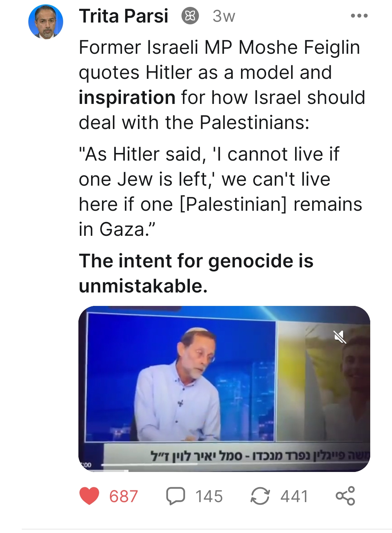Unmute the video with the speaker icon

340,337
